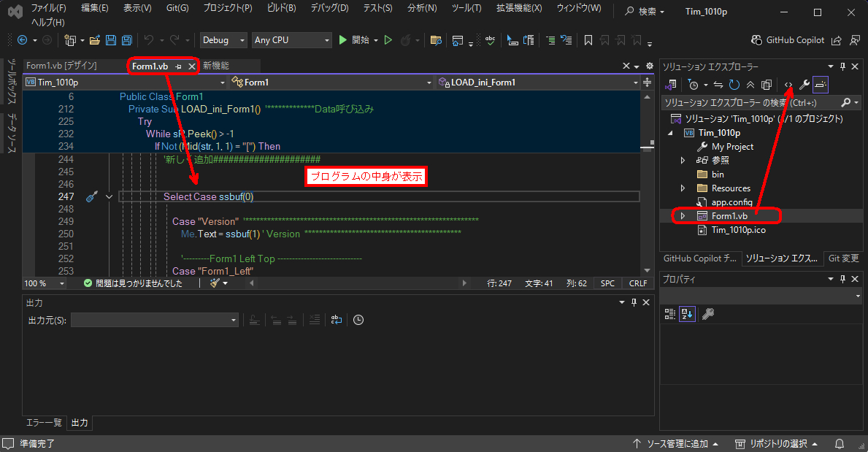This screenshot has height=452, width=868.
Task: Toggle word wrap in the Output panel
Action: click(336, 320)
